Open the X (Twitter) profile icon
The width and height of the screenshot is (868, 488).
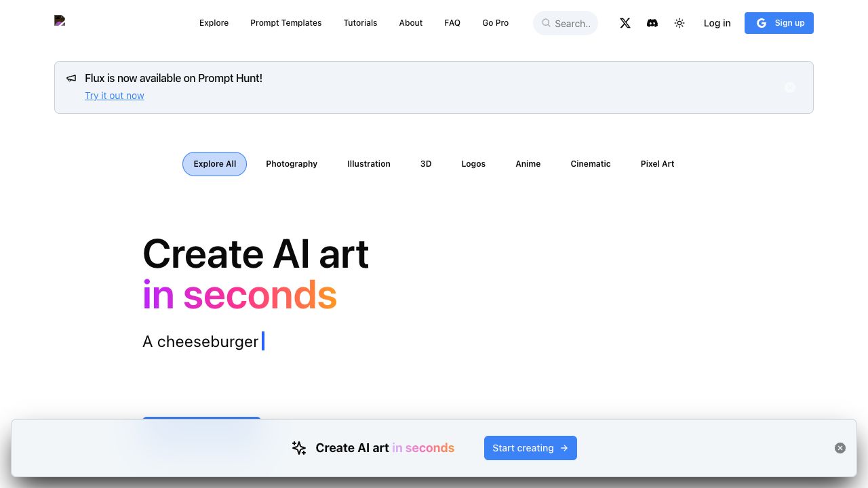coord(625,23)
